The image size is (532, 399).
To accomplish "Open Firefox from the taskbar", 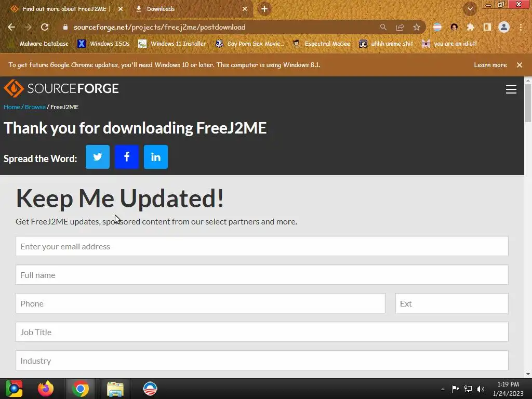I will 46,389.
